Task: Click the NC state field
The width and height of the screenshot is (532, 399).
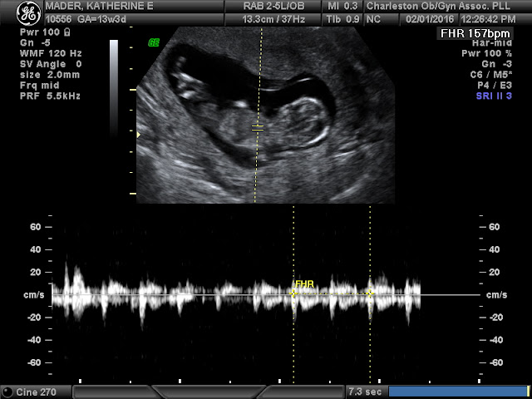Action: tap(373, 19)
